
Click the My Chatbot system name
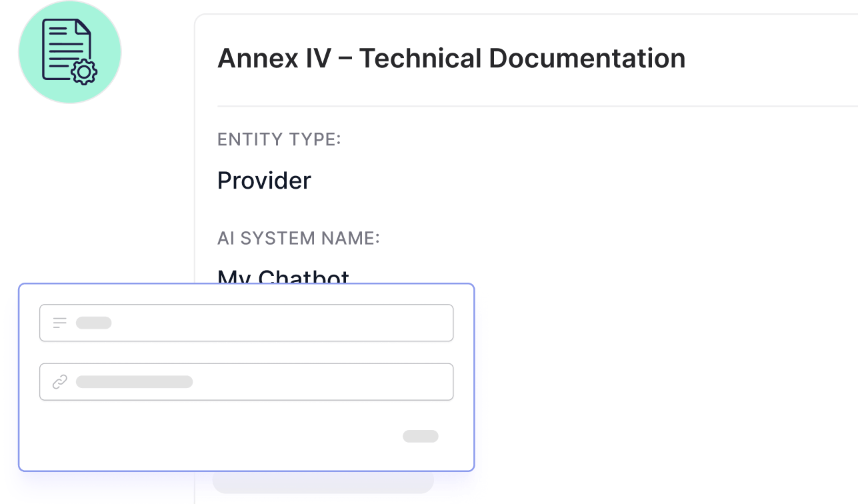coord(282,277)
